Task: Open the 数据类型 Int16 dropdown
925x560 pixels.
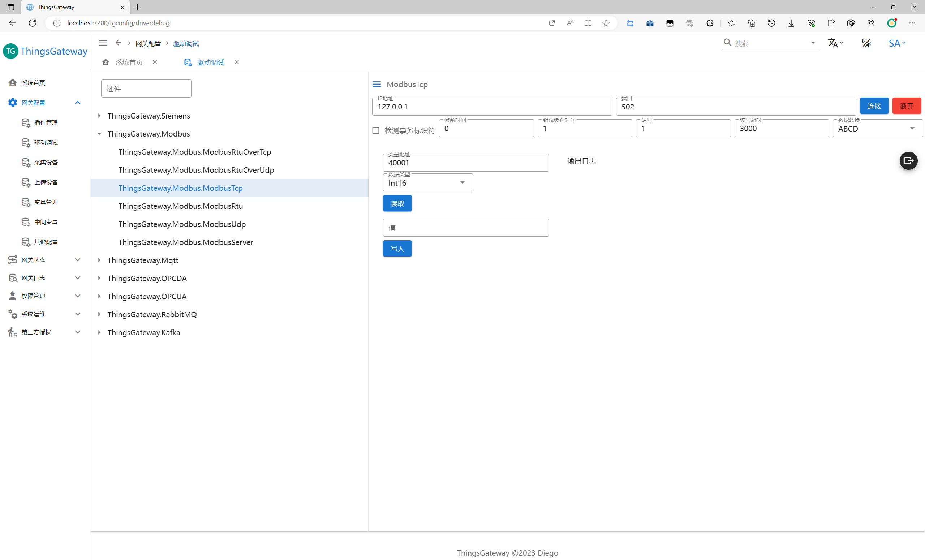Action: (427, 183)
